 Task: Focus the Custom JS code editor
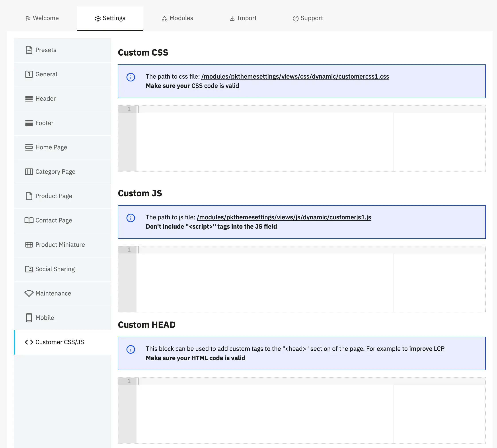coord(302,279)
